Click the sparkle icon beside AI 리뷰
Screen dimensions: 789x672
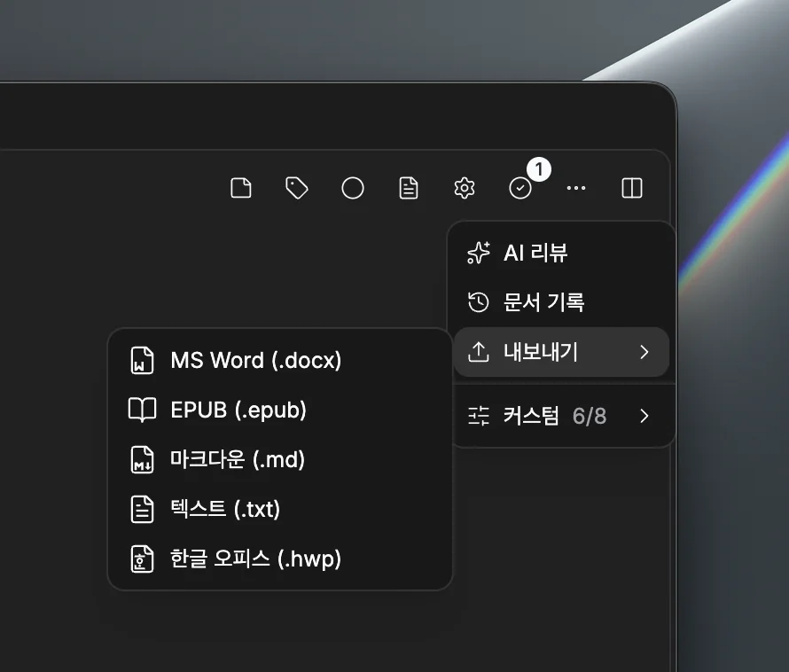point(478,253)
